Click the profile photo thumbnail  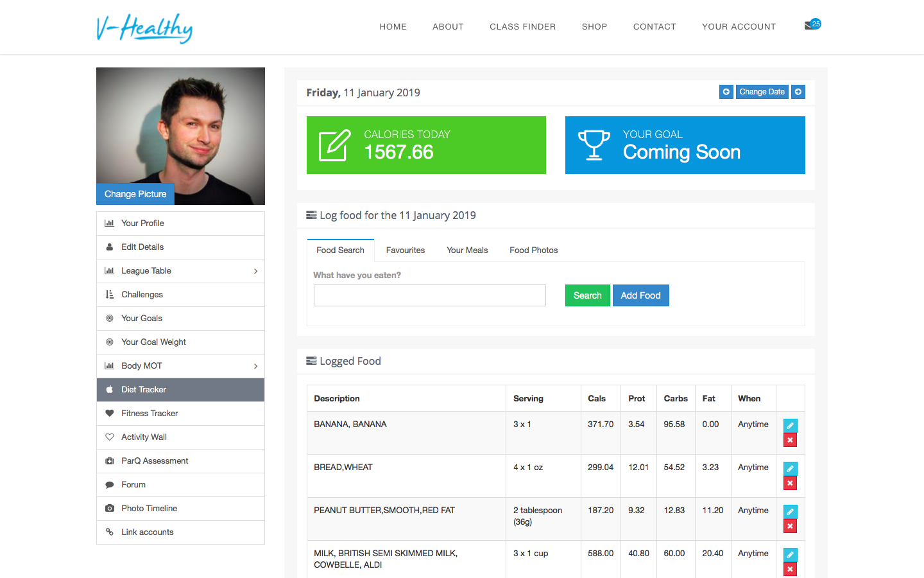point(180,136)
